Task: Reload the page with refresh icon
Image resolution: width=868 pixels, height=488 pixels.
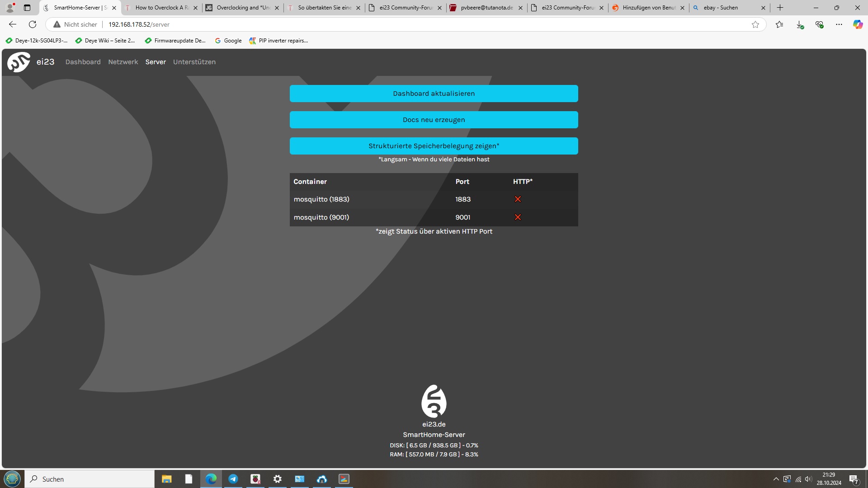Action: (x=33, y=24)
